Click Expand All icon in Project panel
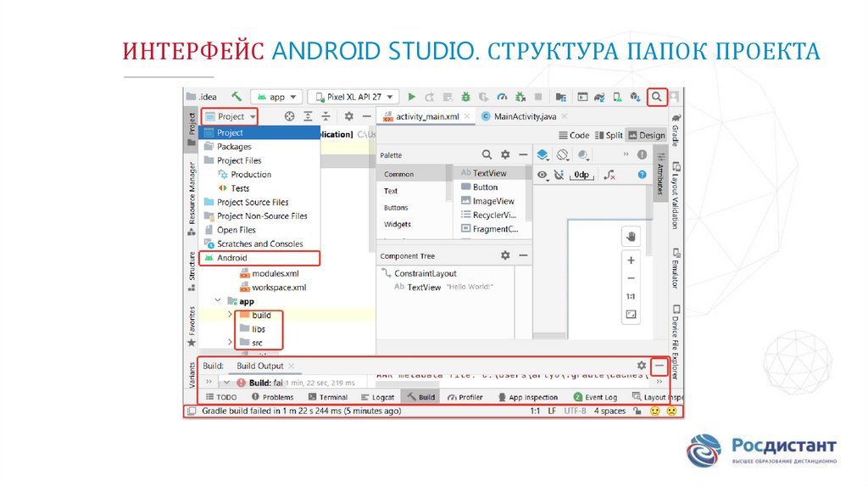This screenshot has height=487, width=868. tap(308, 116)
